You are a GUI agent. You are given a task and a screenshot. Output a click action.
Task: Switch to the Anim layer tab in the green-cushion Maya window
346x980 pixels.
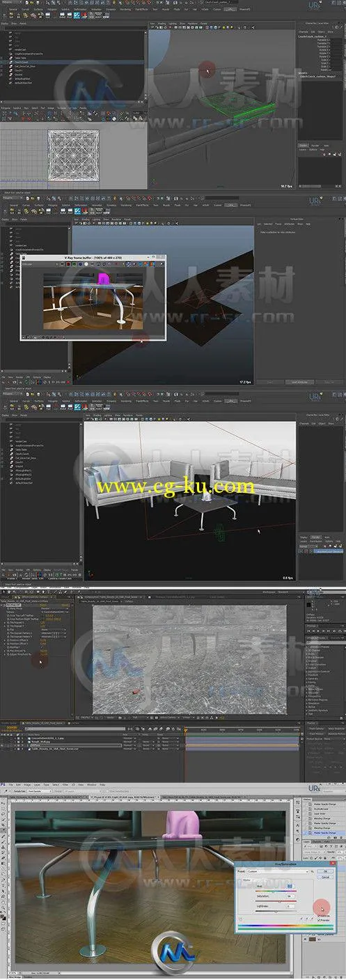[x=325, y=144]
